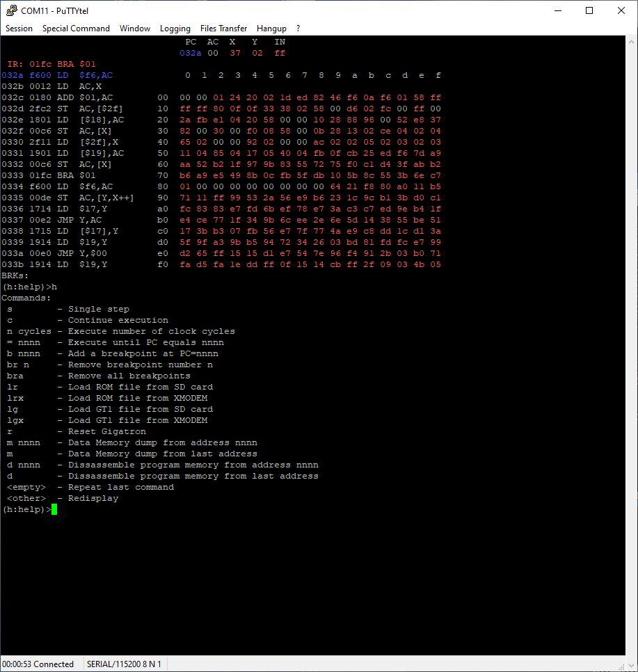Open the Session menu

[x=19, y=28]
